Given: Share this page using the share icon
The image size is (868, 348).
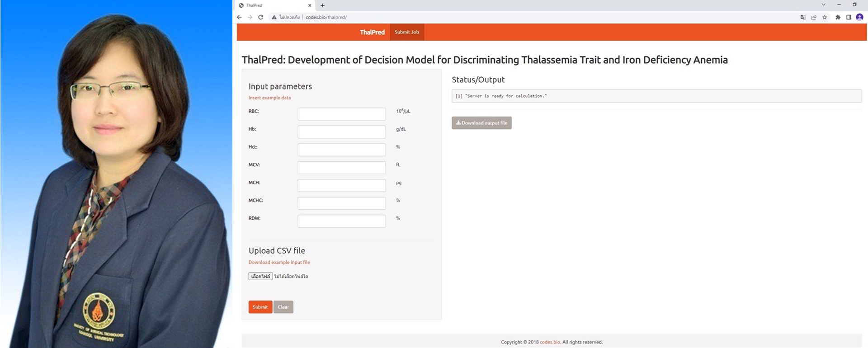Looking at the screenshot, I should point(814,17).
